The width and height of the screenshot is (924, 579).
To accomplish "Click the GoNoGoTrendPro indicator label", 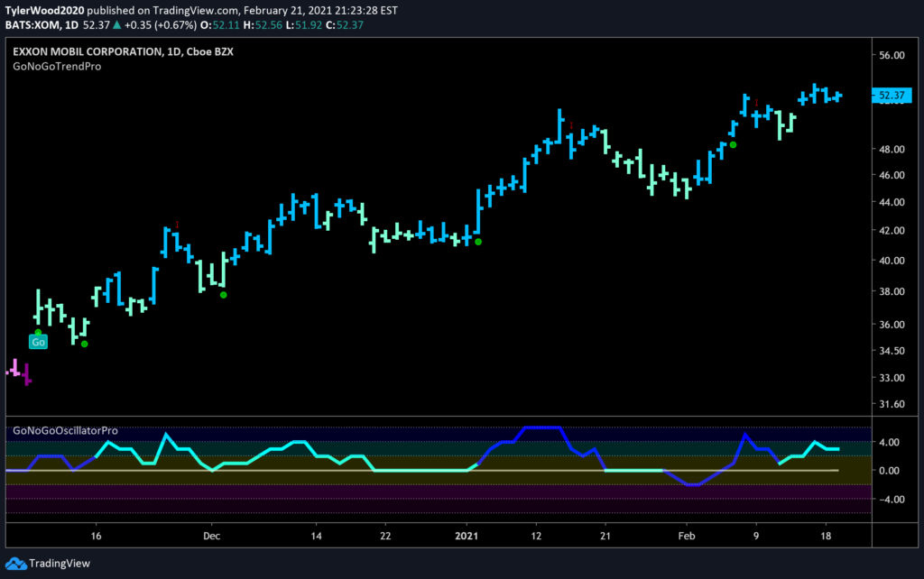I will (57, 67).
